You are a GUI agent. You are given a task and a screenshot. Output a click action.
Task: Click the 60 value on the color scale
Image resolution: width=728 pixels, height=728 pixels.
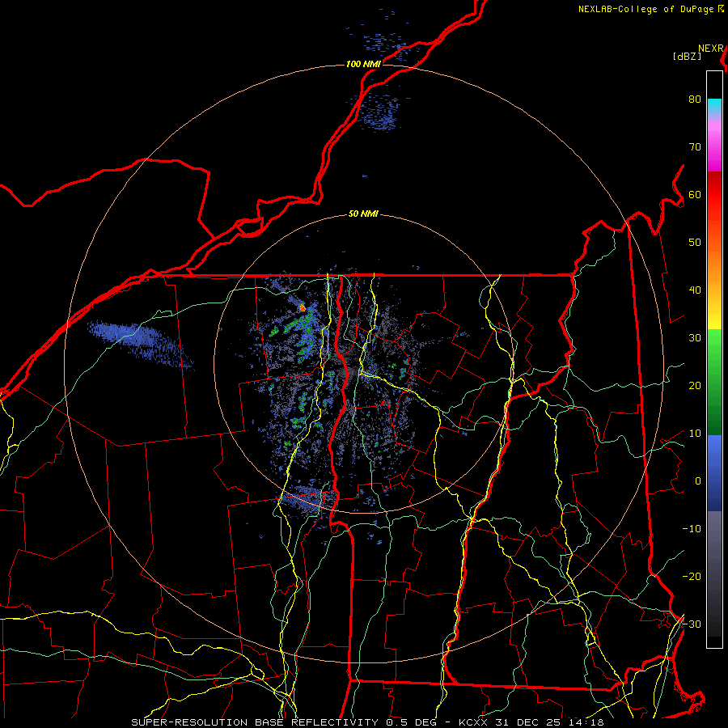click(695, 195)
